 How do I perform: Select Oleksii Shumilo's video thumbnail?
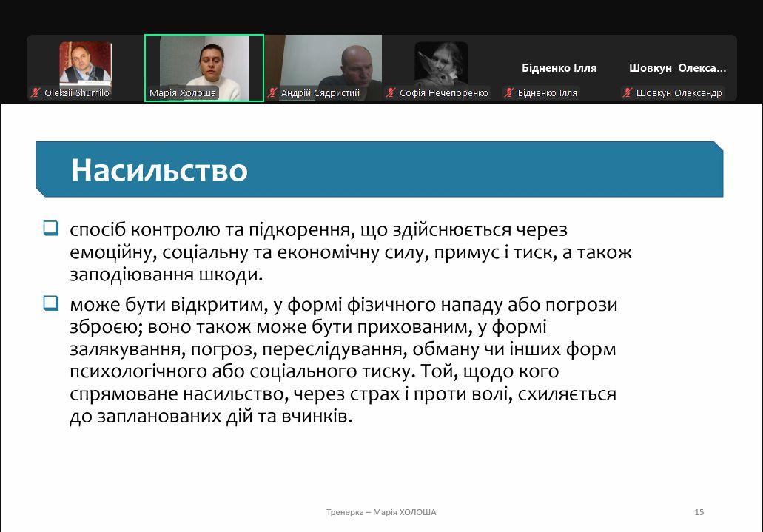(86, 67)
